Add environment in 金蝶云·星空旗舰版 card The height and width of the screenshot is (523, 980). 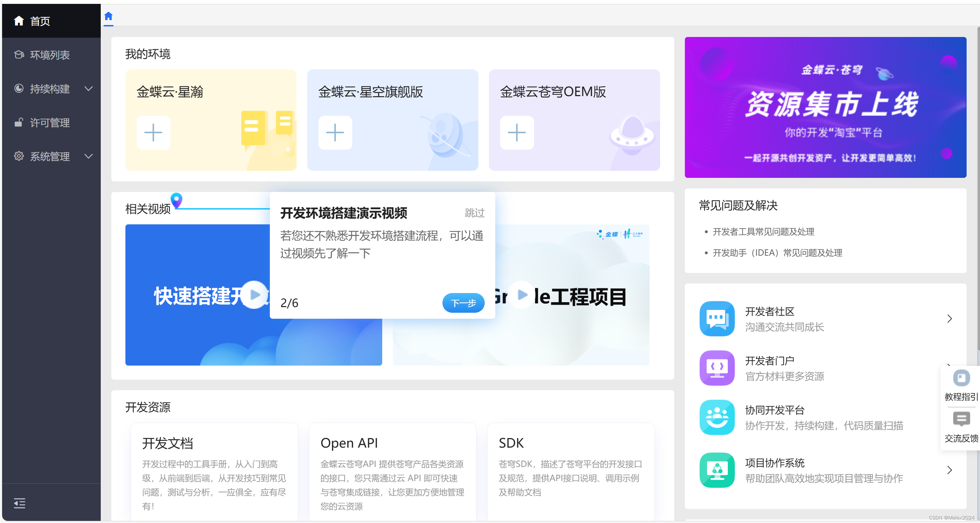click(335, 132)
